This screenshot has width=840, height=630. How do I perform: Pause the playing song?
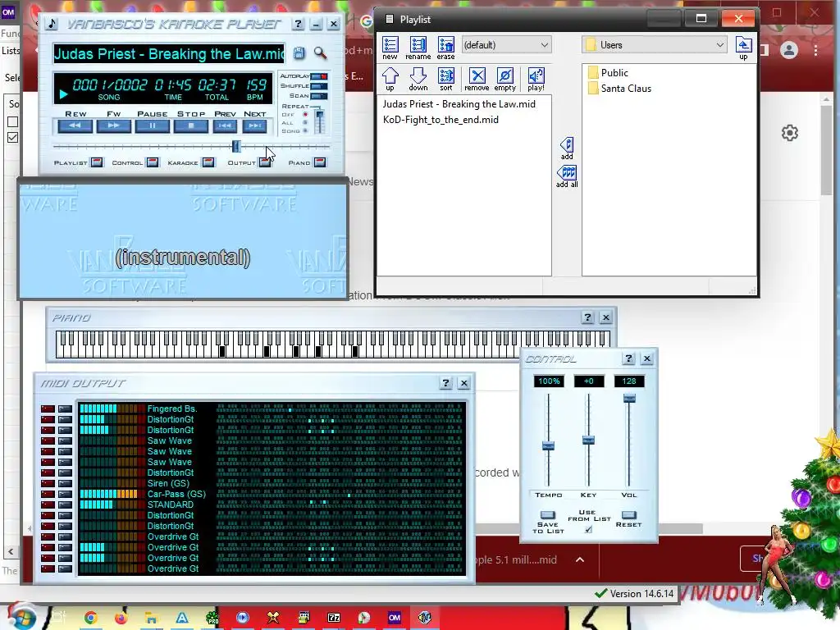click(x=152, y=126)
